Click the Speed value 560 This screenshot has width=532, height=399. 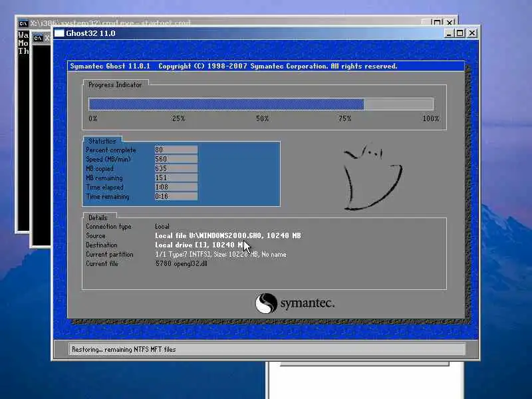click(x=176, y=159)
